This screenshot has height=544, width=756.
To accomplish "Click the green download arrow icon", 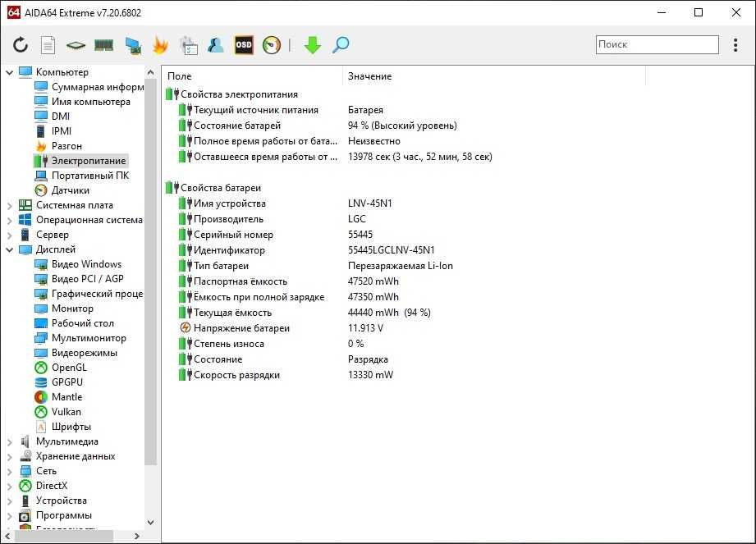I will [313, 45].
